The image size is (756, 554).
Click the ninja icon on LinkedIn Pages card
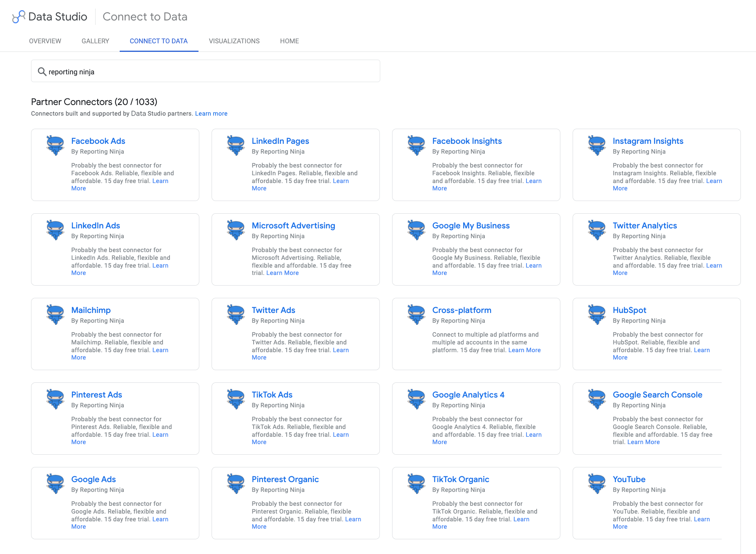236,145
